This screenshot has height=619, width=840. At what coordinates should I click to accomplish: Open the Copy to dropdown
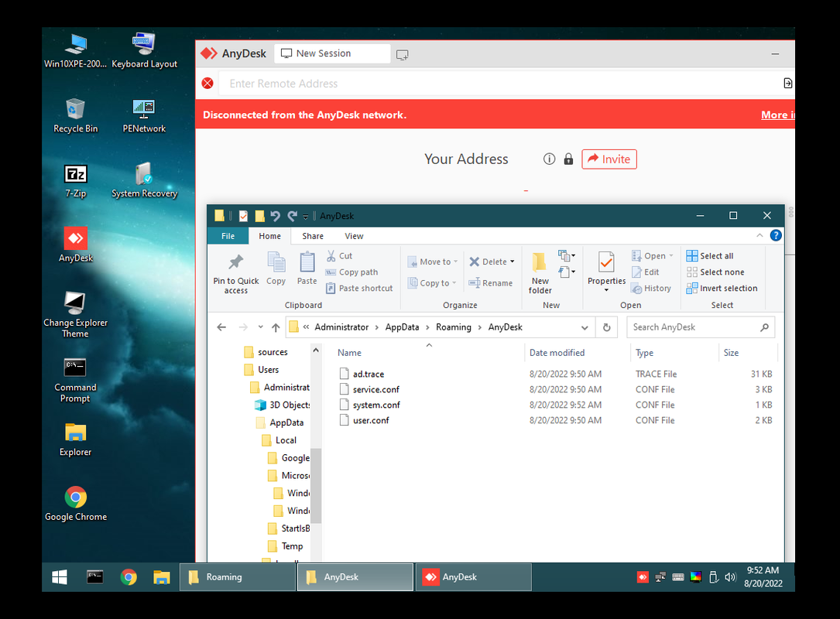point(432,282)
